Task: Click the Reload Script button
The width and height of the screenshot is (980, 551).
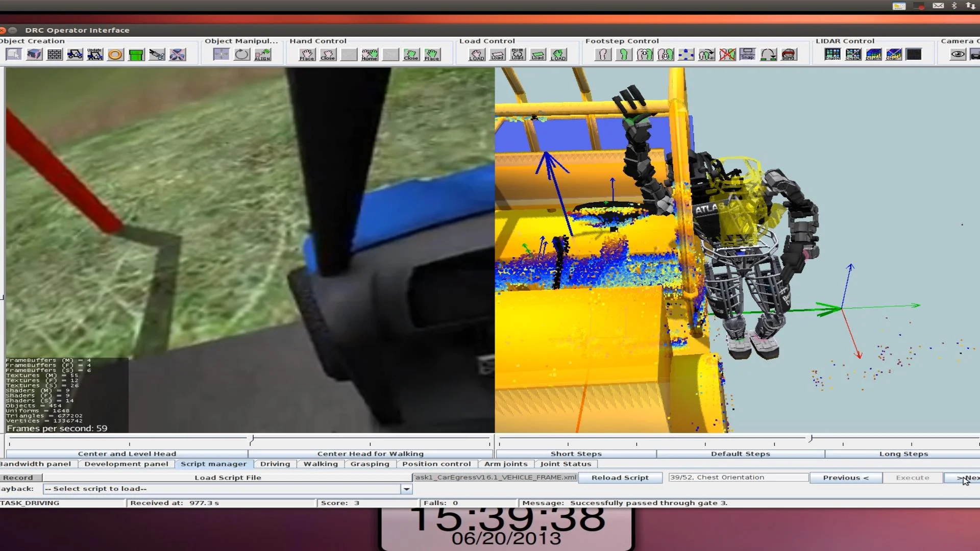Action: tap(620, 478)
